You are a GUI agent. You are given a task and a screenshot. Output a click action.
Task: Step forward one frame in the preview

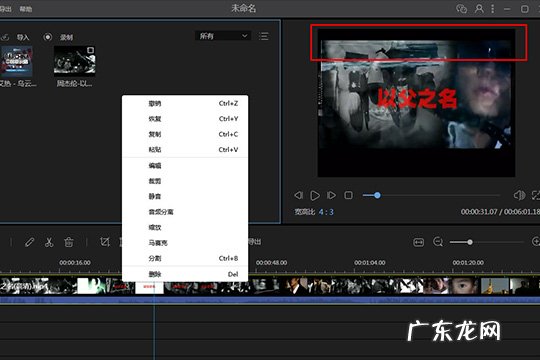click(x=331, y=195)
